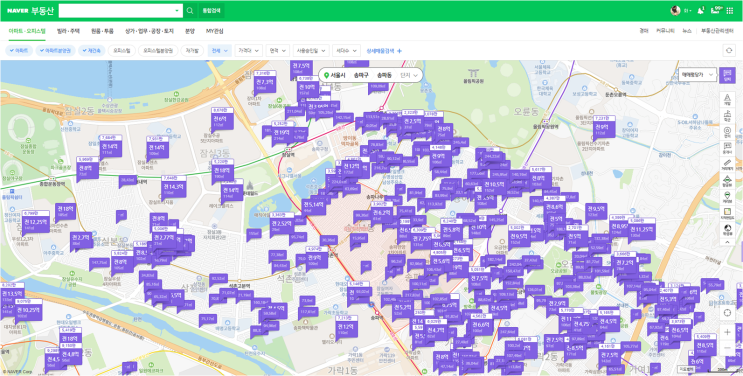Select 서울시 in the location bar

(x=338, y=75)
